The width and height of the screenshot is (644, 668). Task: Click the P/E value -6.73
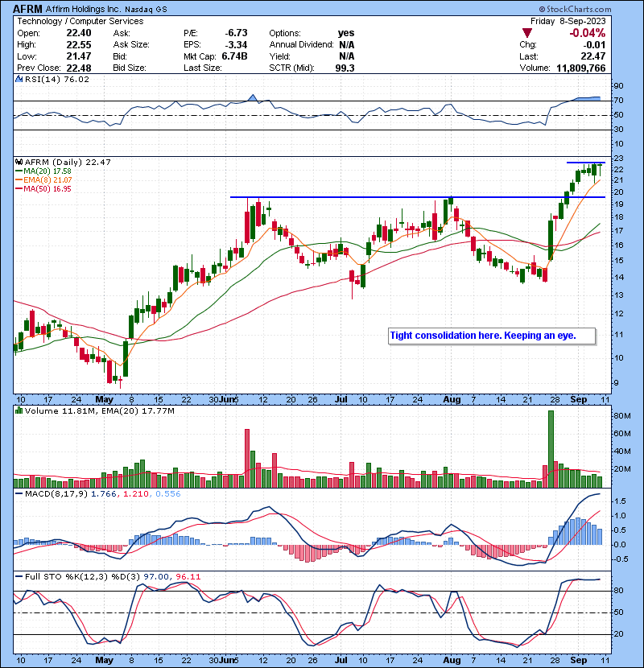(236, 33)
